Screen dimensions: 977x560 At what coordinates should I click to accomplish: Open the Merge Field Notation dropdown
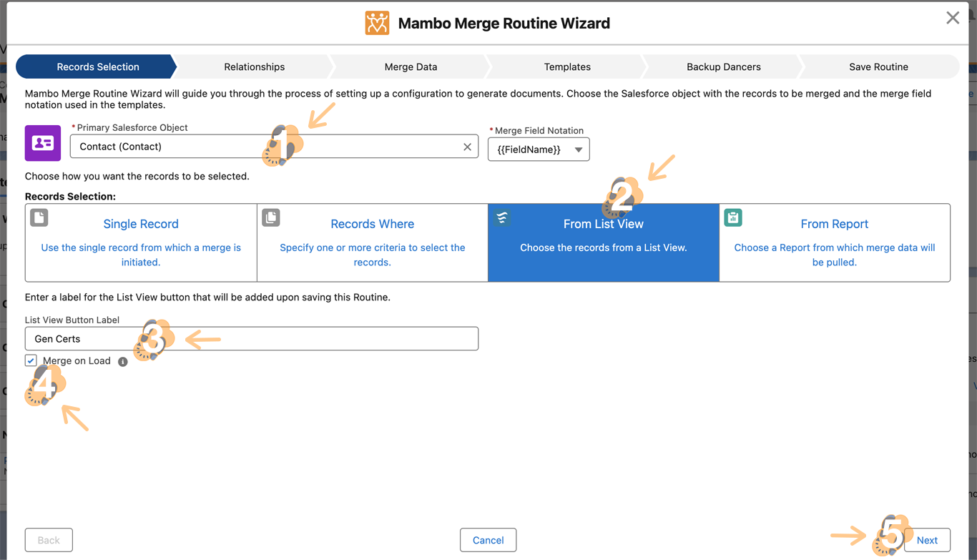539,149
